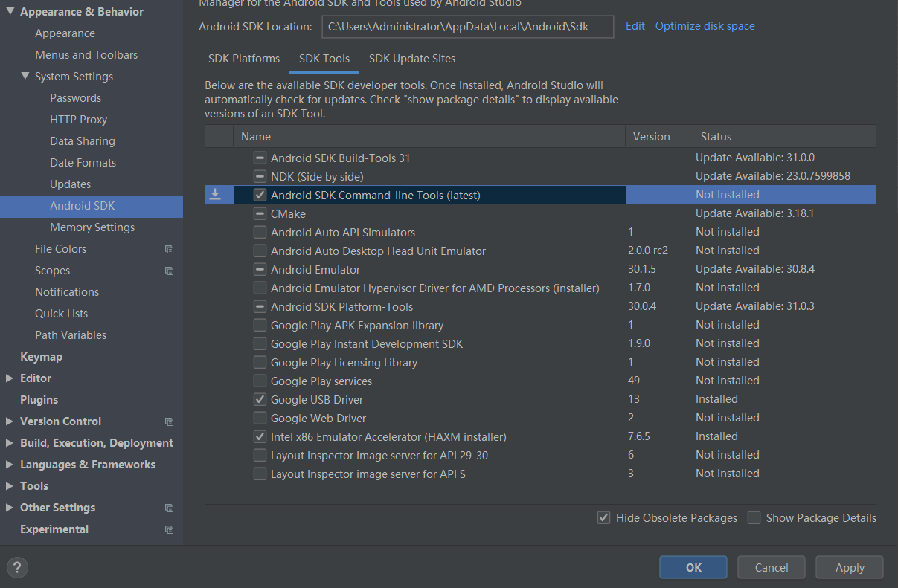Expand Build, Execution, Deployment section
This screenshot has height=588, width=898.
(x=10, y=443)
